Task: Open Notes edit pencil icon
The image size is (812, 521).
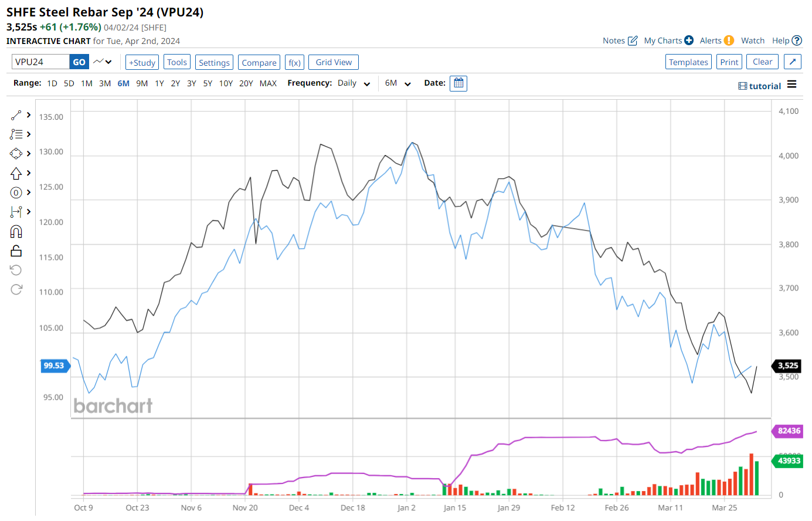Action: (x=633, y=40)
